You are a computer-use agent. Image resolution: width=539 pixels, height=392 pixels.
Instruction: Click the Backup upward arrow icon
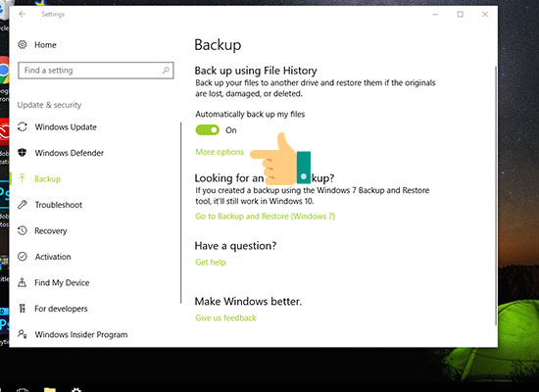coord(23,178)
